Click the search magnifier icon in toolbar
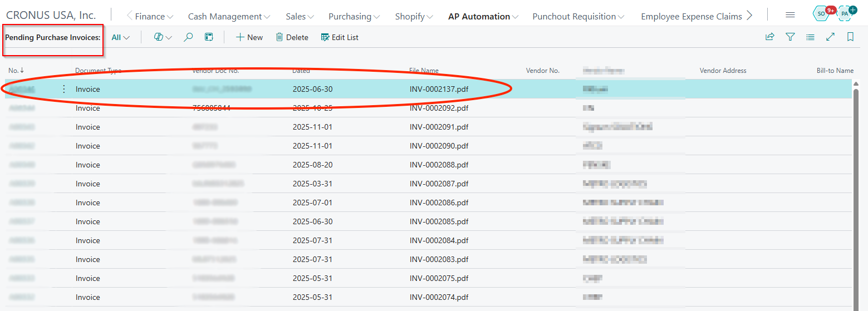Viewport: 868px width, 311px height. 188,37
